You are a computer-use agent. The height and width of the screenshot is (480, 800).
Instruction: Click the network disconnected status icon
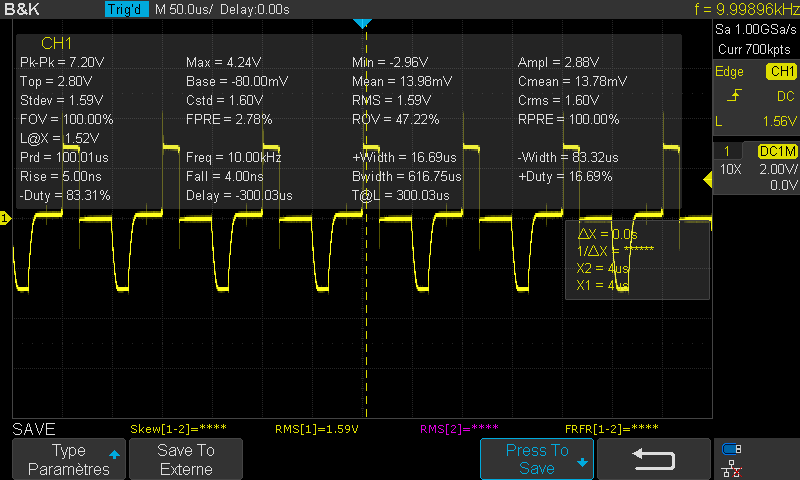(x=732, y=468)
